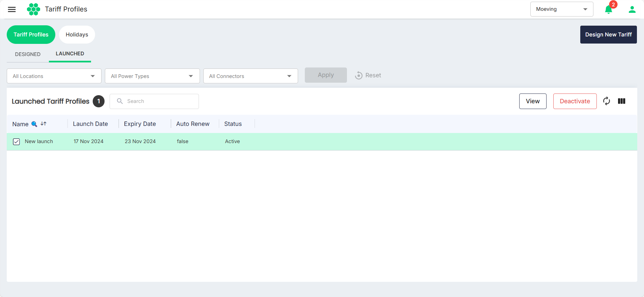
Task: Click the false auto renew cell
Action: pos(182,141)
